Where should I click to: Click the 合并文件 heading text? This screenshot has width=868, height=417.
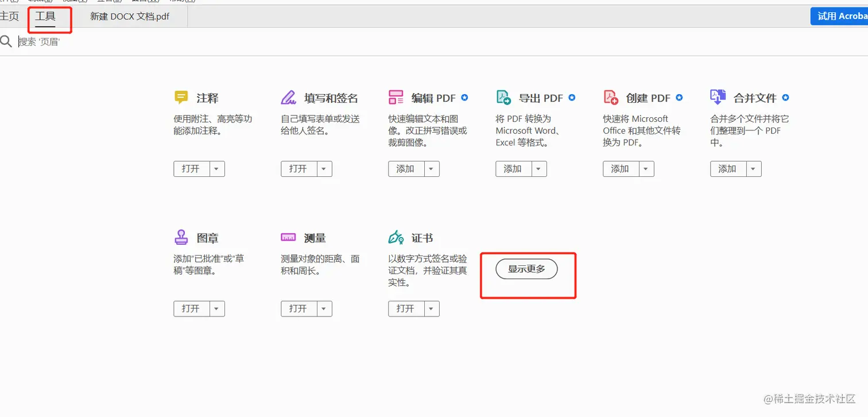755,98
